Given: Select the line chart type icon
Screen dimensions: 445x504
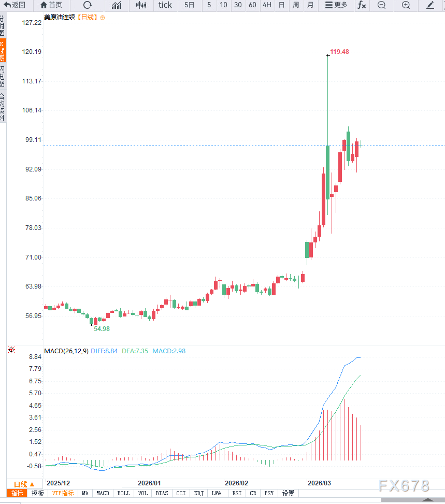Looking at the screenshot, I should pyautogui.click(x=117, y=5).
